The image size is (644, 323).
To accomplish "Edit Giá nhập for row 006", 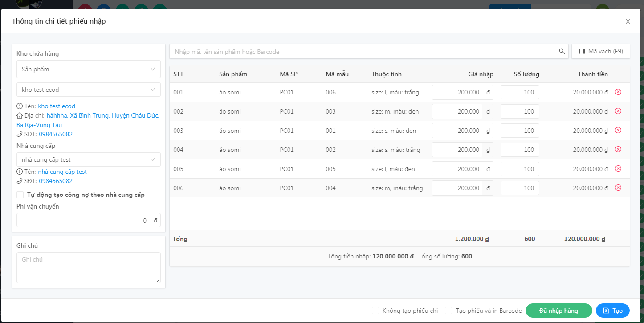I will pos(463,188).
